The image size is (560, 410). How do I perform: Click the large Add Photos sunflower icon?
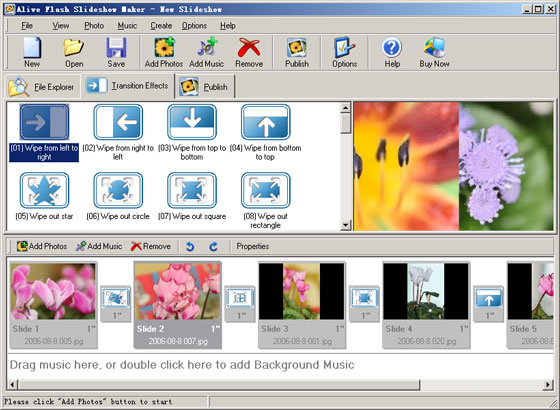[x=164, y=52]
